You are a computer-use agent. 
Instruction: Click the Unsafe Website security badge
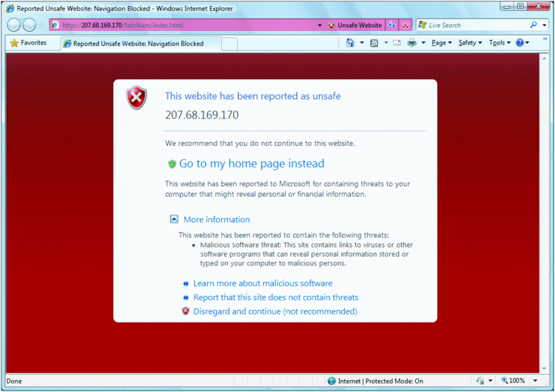point(355,25)
